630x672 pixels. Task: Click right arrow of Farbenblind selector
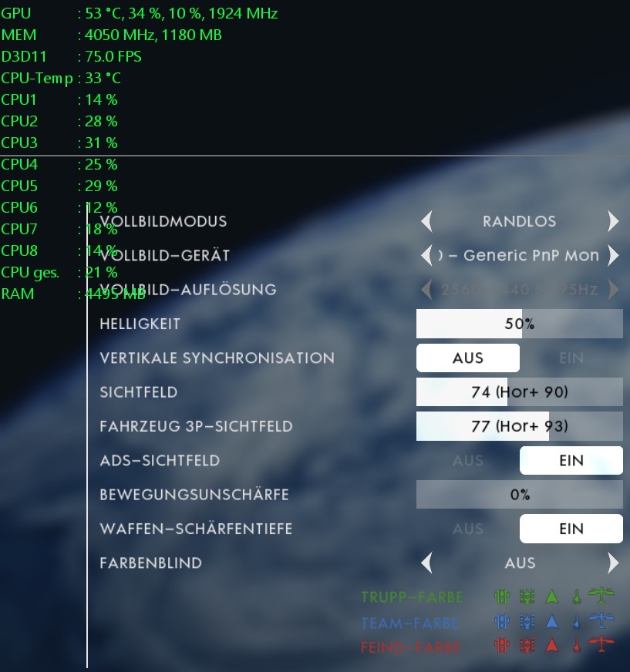[613, 563]
